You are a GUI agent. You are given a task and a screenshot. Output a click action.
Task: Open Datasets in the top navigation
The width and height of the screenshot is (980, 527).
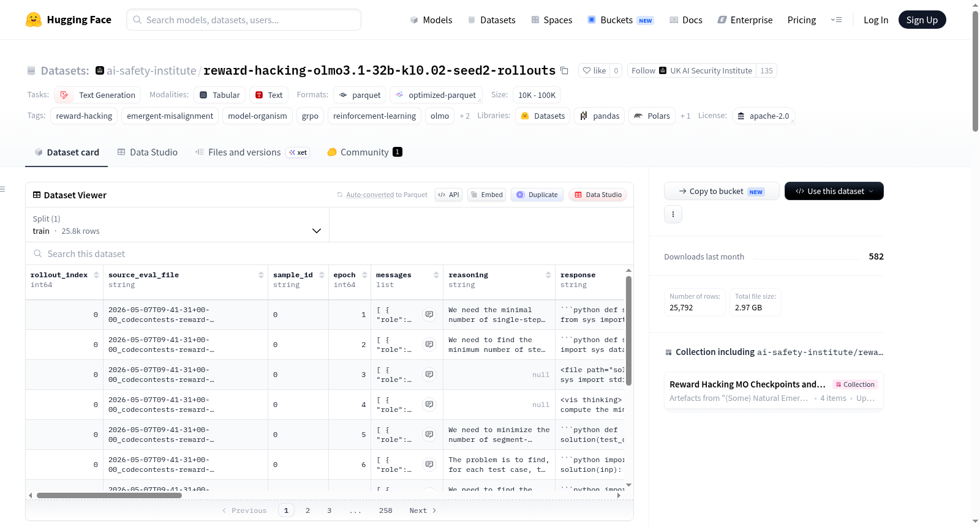(491, 20)
